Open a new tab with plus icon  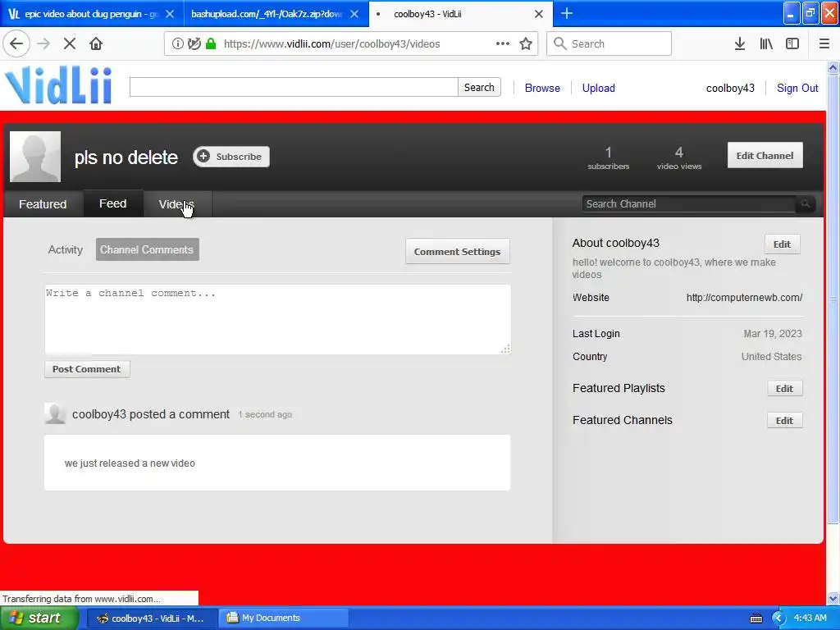[x=566, y=13]
